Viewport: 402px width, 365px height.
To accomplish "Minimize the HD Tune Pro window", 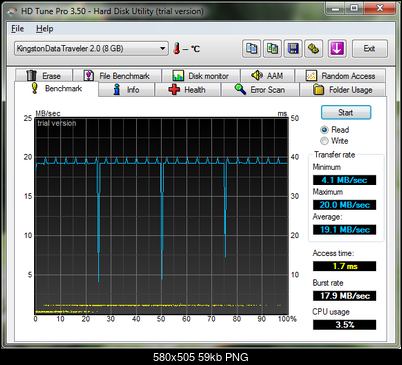I will coord(335,8).
